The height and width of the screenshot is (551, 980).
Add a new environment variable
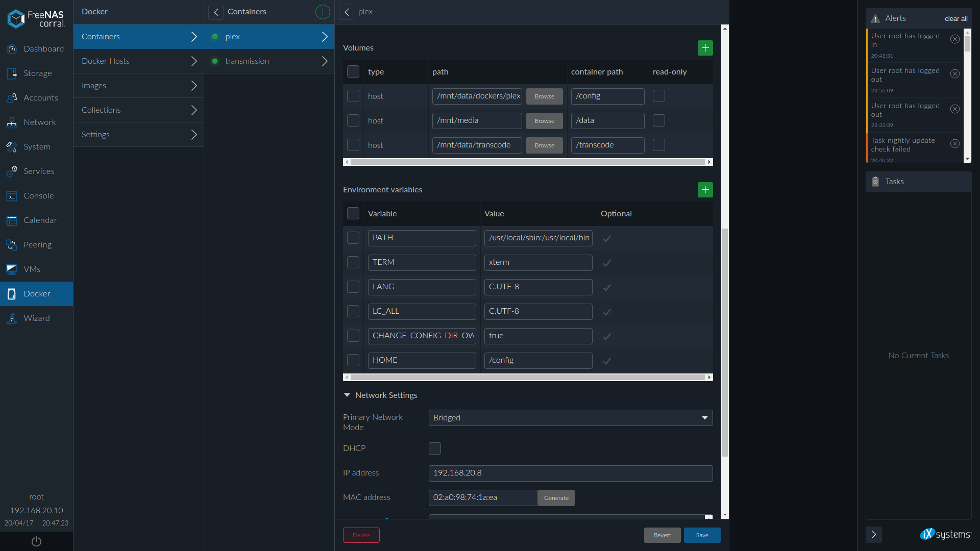click(705, 190)
